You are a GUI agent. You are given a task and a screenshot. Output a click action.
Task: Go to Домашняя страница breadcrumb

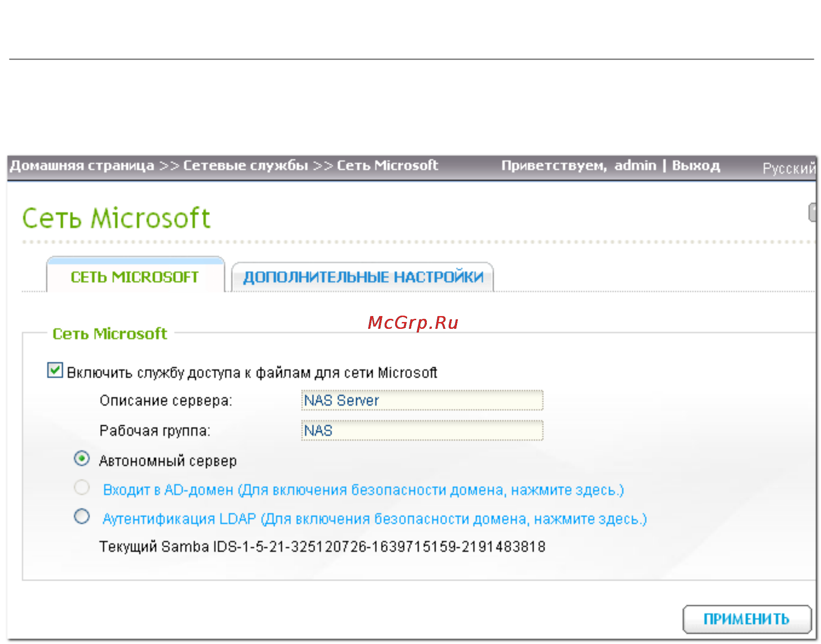(82, 166)
